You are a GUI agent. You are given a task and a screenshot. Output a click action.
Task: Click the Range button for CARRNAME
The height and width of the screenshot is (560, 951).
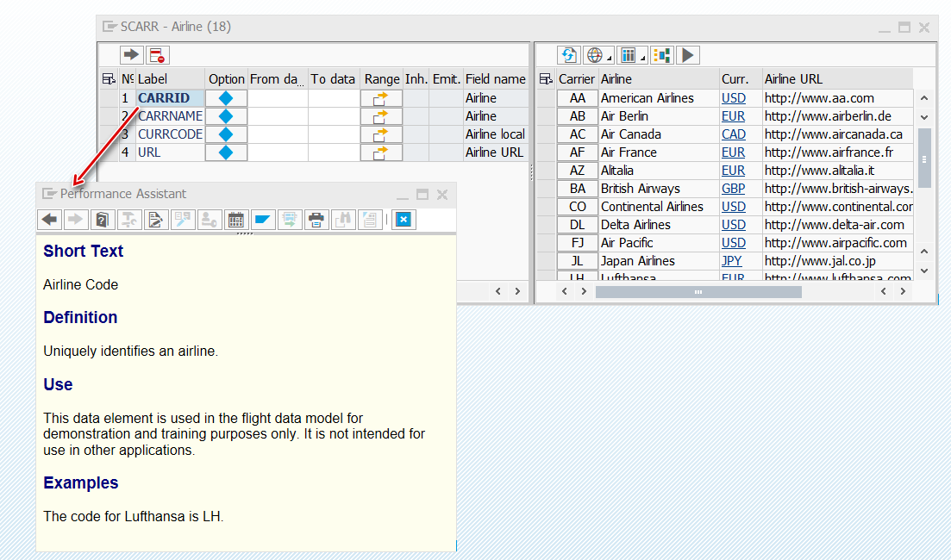point(381,116)
